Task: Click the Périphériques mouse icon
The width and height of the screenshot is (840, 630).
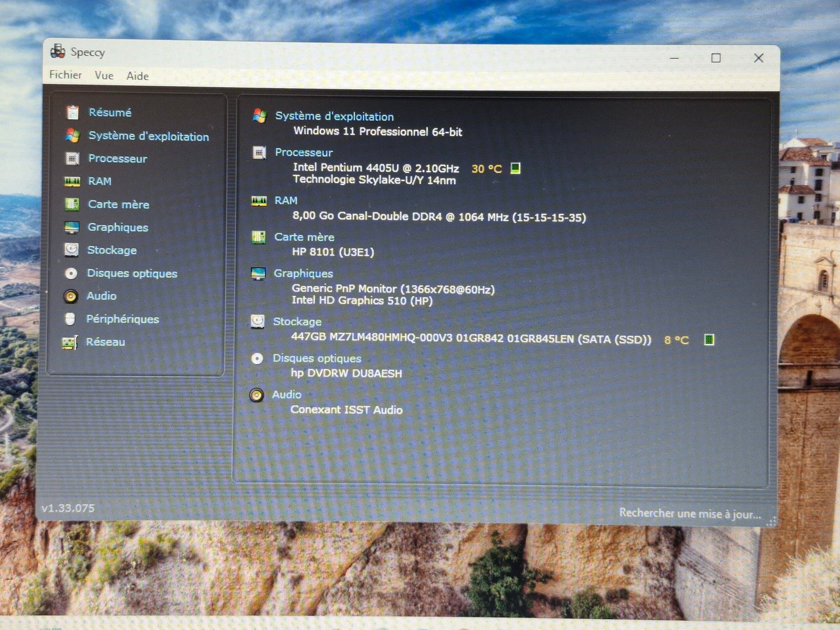Action: [x=69, y=319]
